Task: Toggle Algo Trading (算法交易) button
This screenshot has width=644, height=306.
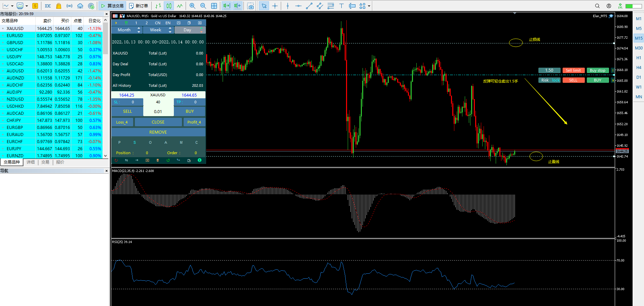Action: click(112, 6)
